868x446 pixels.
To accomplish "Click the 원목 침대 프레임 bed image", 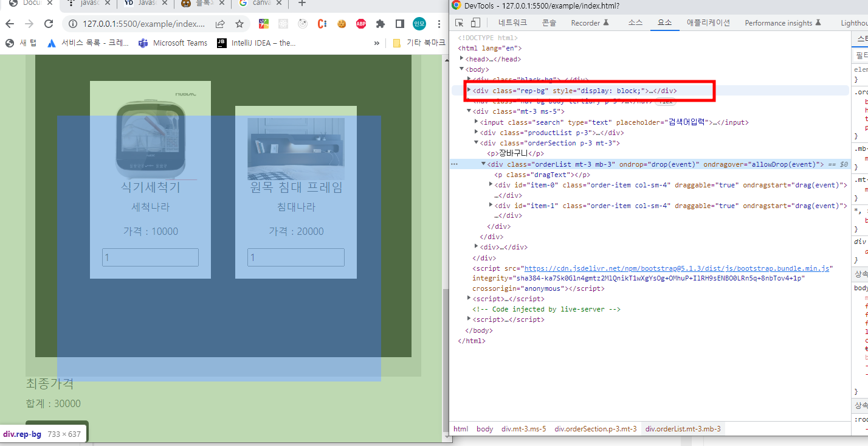I will [296, 149].
